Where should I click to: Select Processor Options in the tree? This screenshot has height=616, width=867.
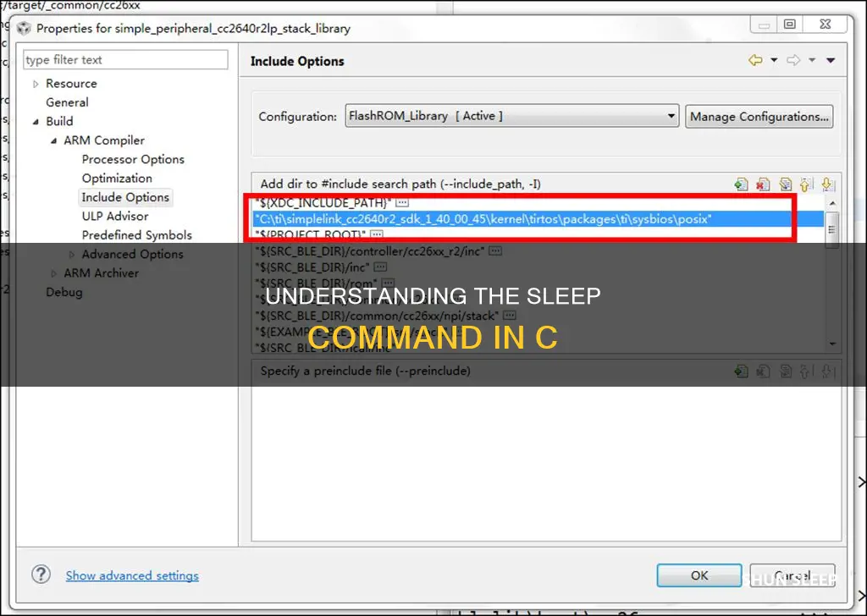point(133,159)
